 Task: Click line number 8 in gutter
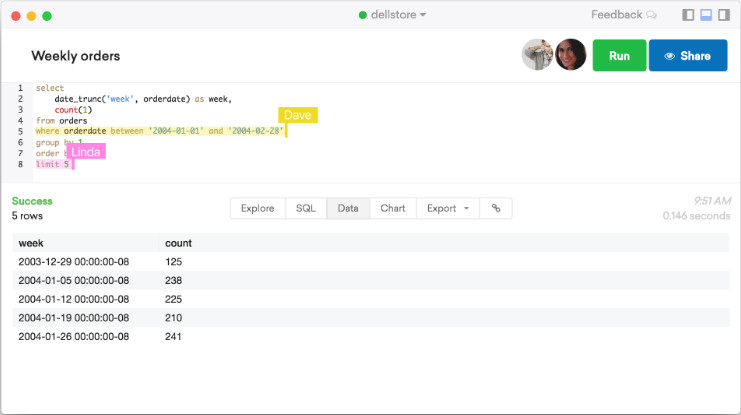click(20, 164)
